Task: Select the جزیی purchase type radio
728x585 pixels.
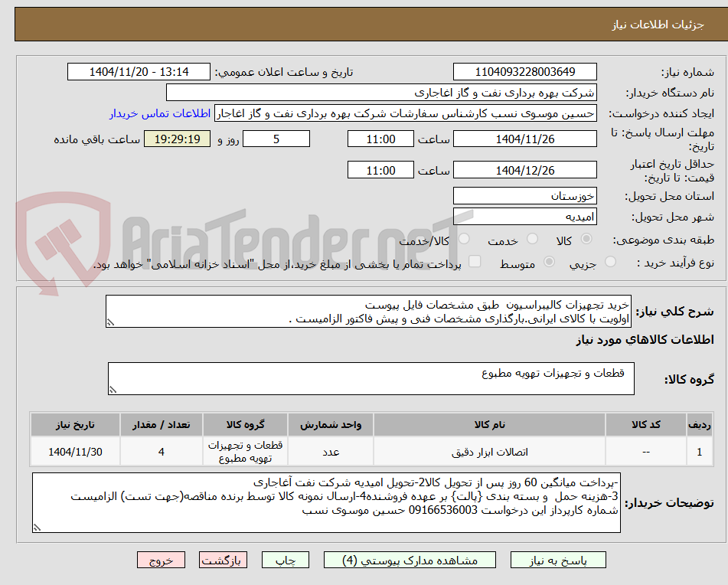Action: point(610,262)
